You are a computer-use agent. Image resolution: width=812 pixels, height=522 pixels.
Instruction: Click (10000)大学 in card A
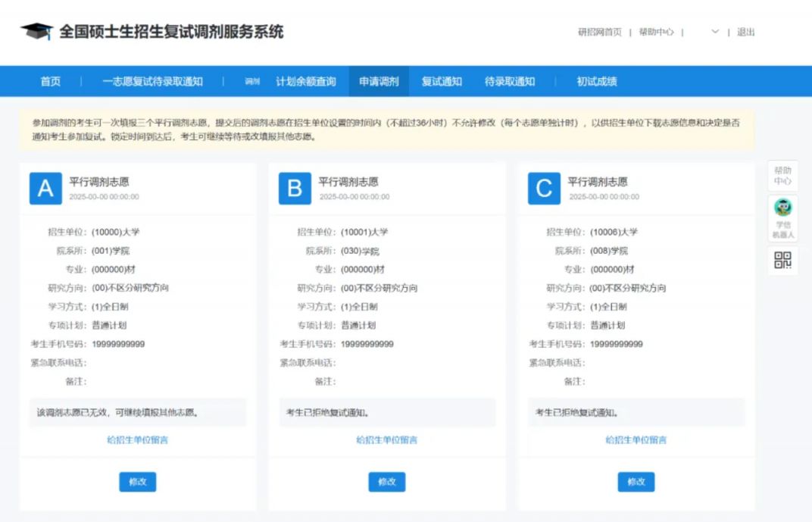pos(115,232)
